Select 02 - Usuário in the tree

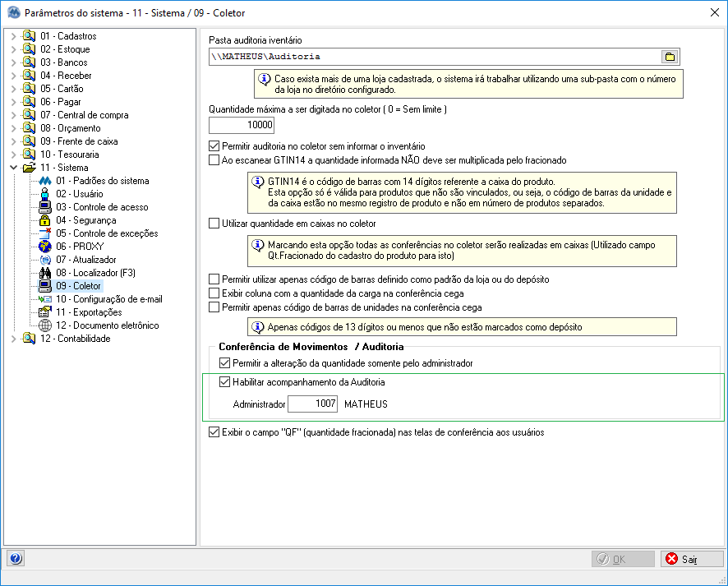click(80, 194)
